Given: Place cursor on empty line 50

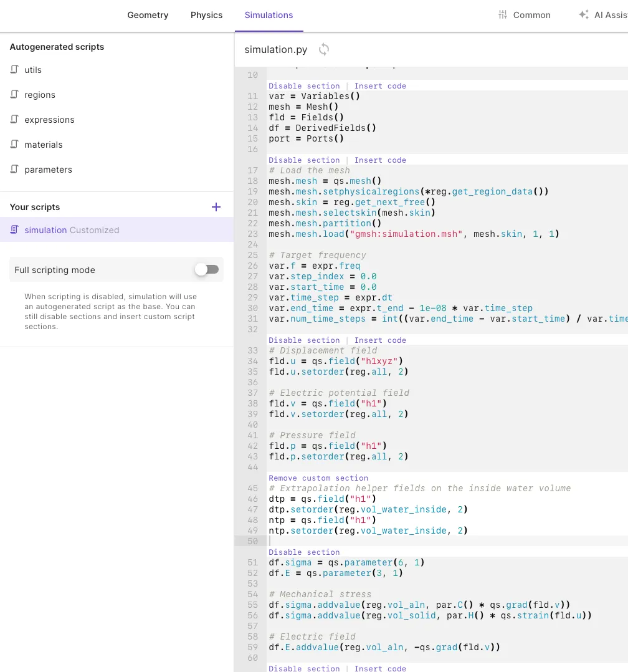Looking at the screenshot, I should tap(447, 541).
